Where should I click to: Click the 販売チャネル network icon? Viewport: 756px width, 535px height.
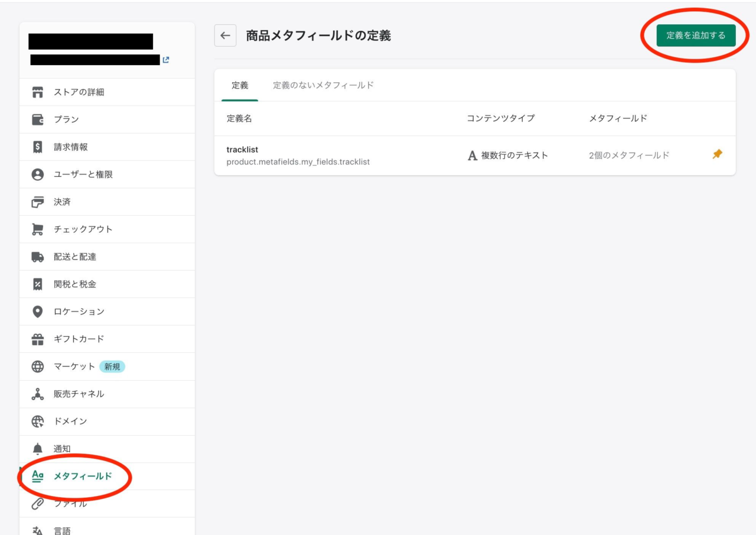38,394
